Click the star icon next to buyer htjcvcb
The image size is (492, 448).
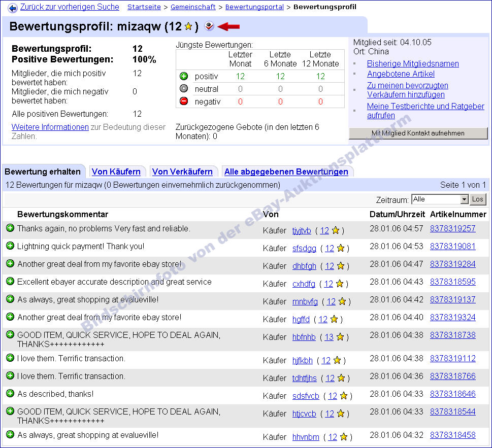pos(341,414)
